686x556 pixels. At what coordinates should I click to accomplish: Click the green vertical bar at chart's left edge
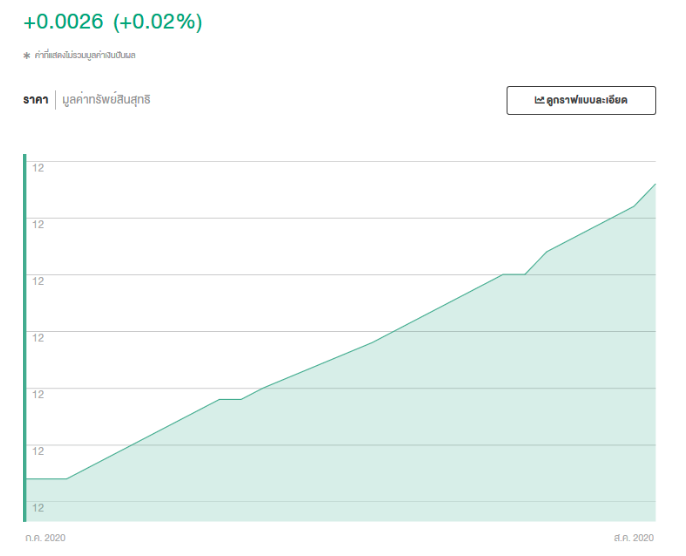point(25,338)
